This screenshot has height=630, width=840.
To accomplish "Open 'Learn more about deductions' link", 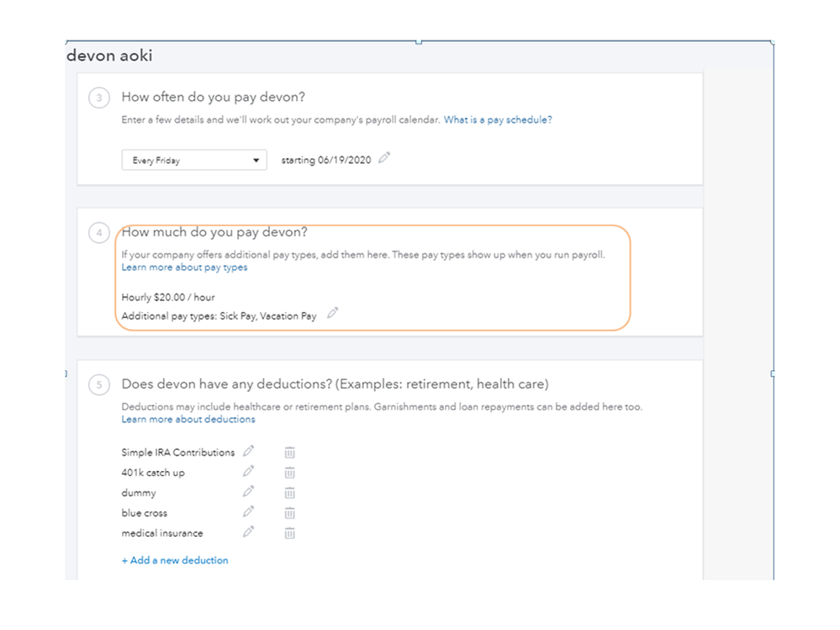I will 188,419.
